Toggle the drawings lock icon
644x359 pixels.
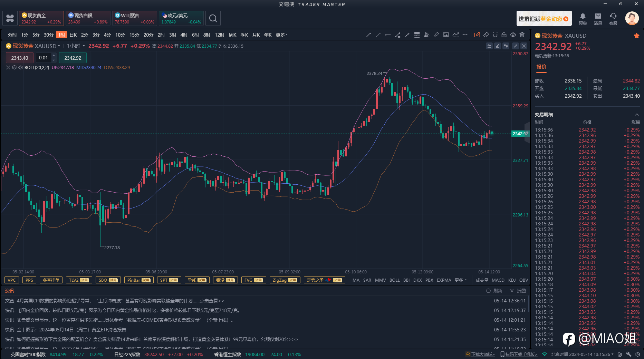[504, 35]
